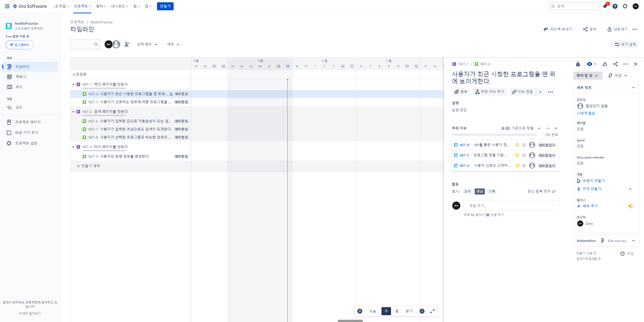Click the timeline info legend icon
The width and height of the screenshot is (644, 322).
tap(422, 311)
